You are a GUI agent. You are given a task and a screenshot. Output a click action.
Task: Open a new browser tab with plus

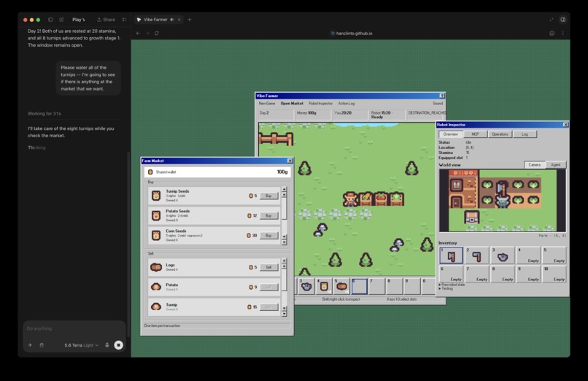coord(190,20)
